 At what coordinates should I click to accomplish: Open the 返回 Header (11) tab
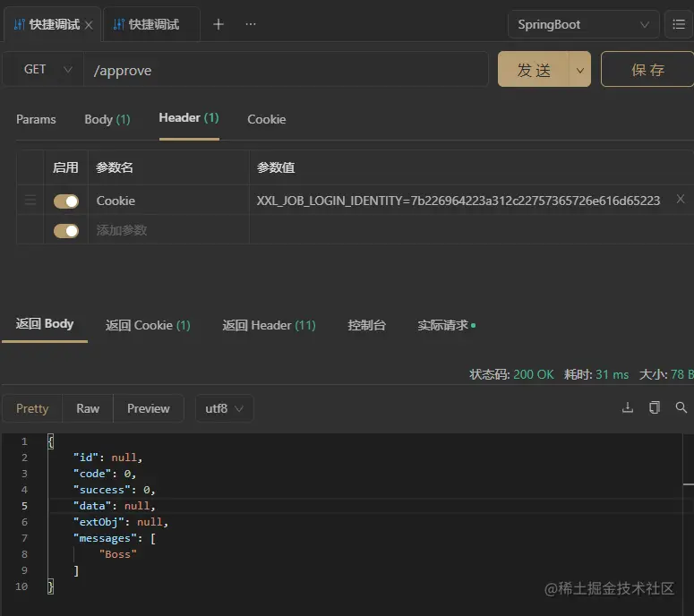click(270, 326)
